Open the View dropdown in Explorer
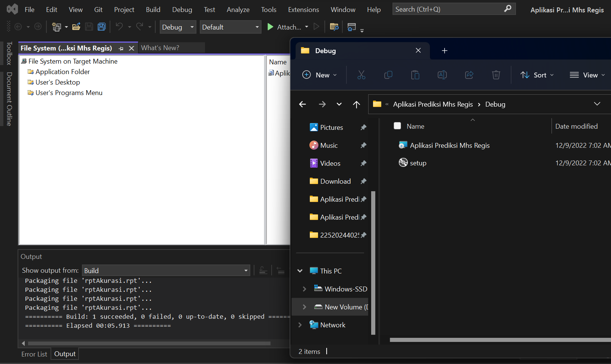Viewport: 611px width, 364px height. [587, 75]
